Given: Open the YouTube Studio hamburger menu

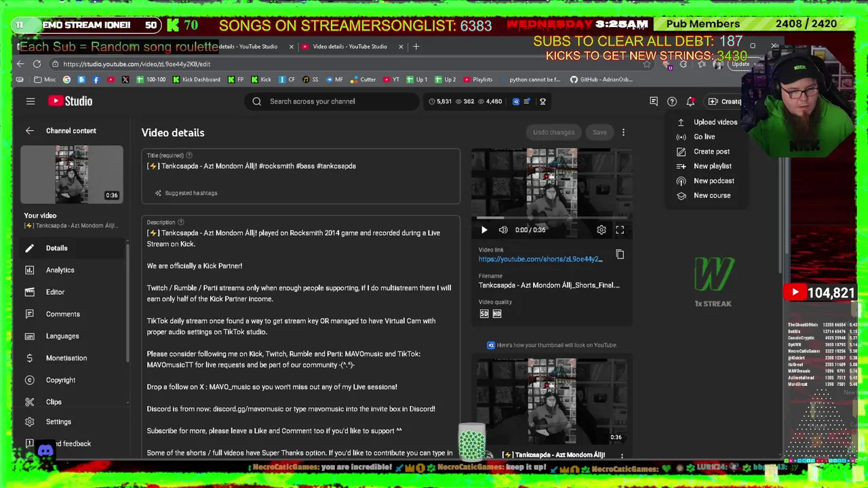Looking at the screenshot, I should pyautogui.click(x=31, y=101).
